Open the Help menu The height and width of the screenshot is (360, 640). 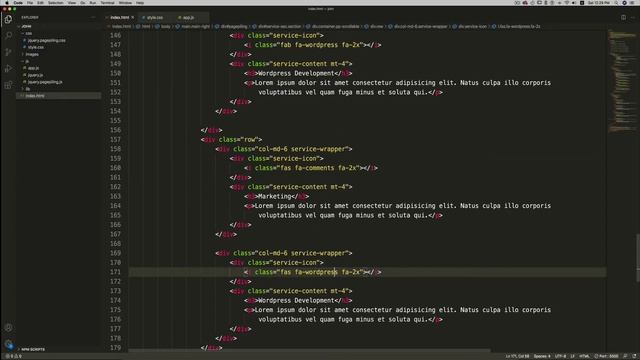(140, 3)
